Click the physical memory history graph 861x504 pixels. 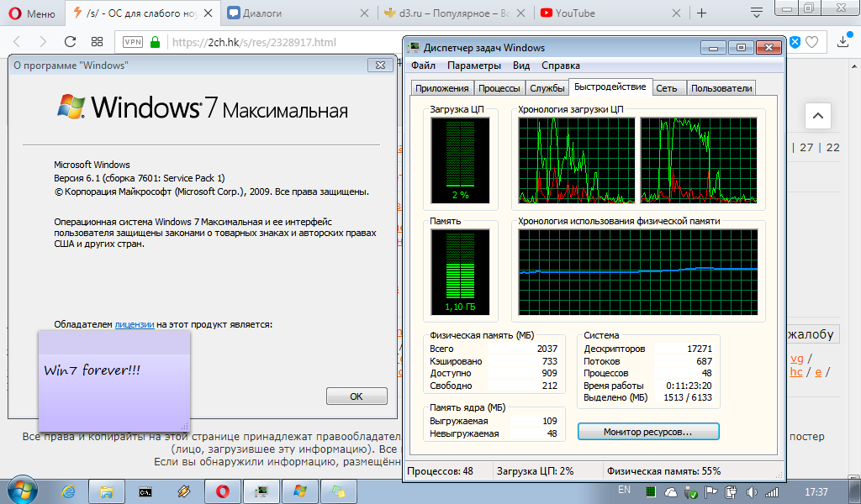(x=638, y=272)
